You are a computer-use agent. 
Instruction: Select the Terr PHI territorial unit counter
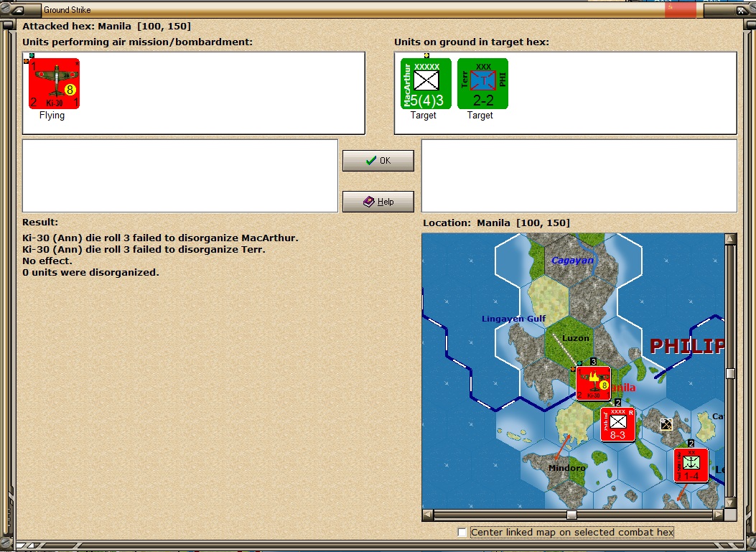pos(482,83)
